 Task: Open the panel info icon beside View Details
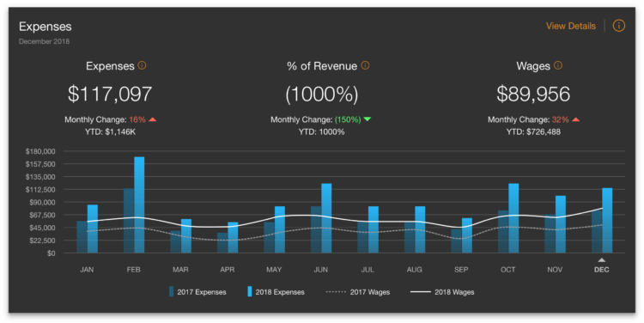[x=618, y=26]
